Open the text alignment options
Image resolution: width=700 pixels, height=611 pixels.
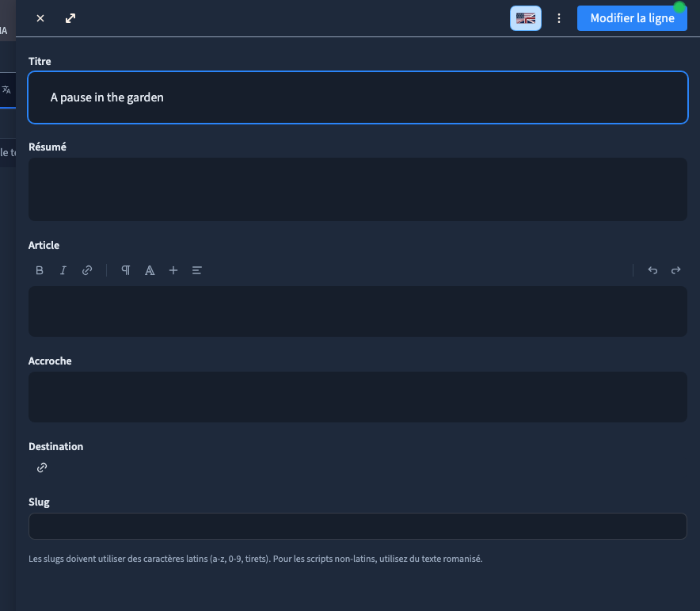pos(197,270)
